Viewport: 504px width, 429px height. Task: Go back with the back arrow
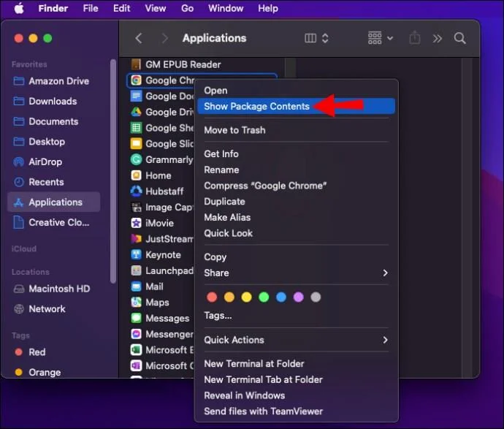[139, 38]
